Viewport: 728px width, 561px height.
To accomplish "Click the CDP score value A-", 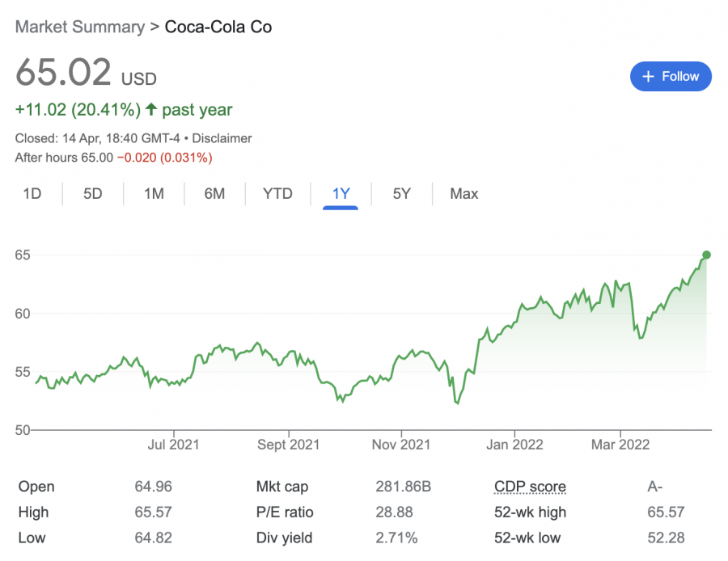I will pyautogui.click(x=654, y=487).
